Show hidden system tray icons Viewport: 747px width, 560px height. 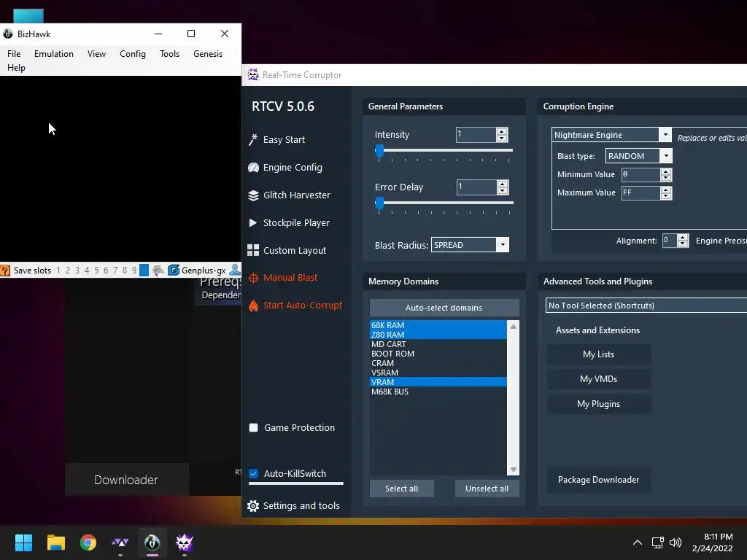point(638,542)
